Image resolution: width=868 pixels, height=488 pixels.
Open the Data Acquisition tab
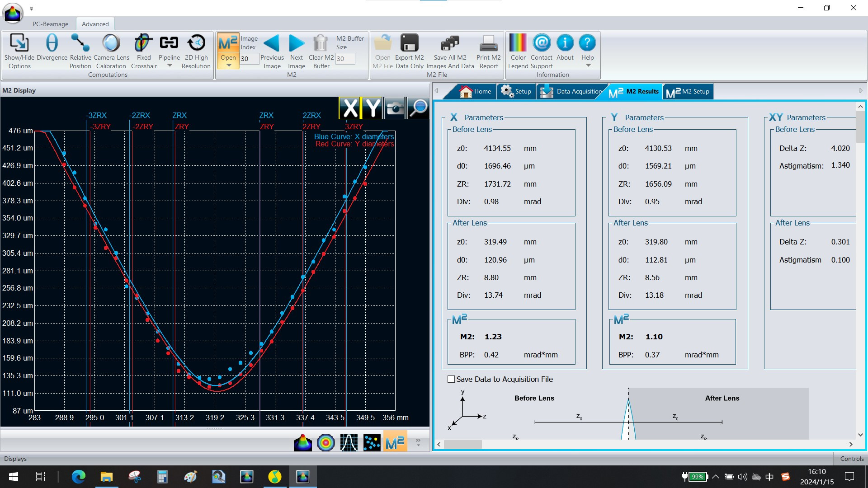pyautogui.click(x=572, y=91)
